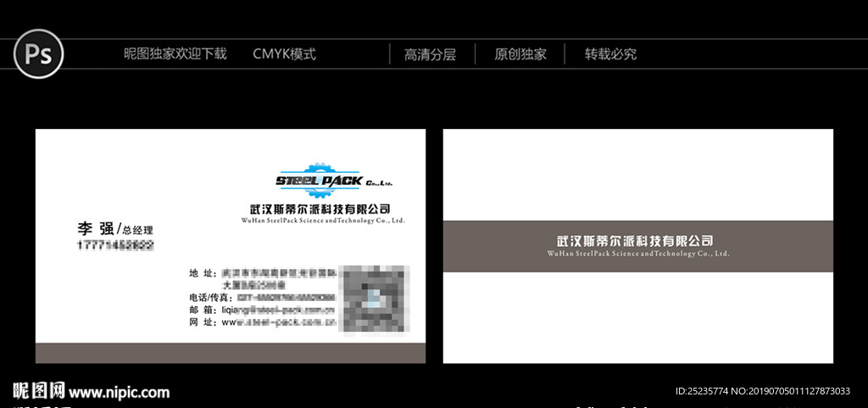Click the grey bottom stripe of front card

click(231, 353)
